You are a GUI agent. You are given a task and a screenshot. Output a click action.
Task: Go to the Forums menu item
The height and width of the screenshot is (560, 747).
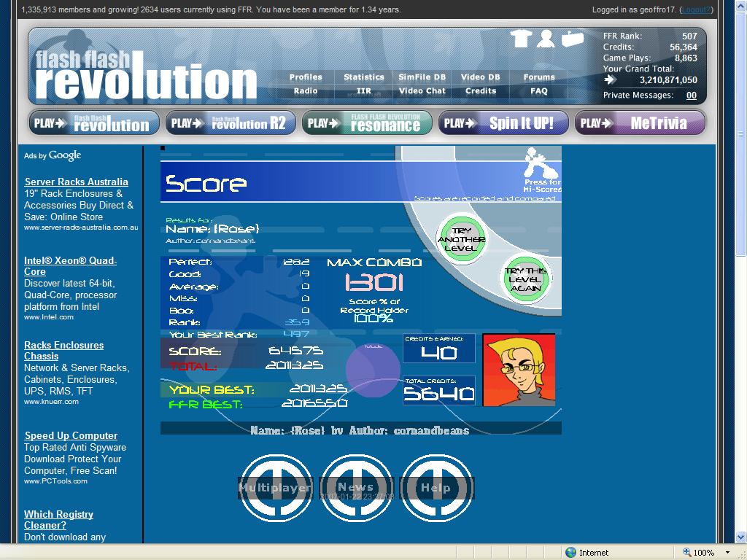[x=539, y=77]
